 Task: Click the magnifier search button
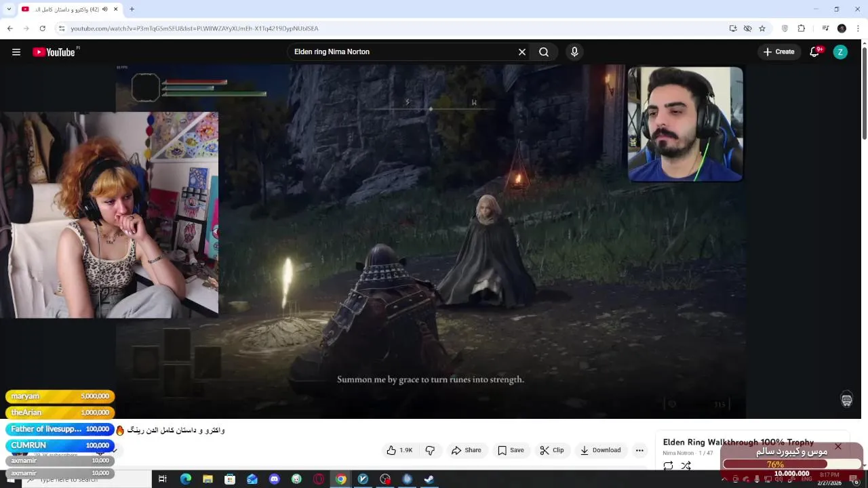(x=544, y=52)
